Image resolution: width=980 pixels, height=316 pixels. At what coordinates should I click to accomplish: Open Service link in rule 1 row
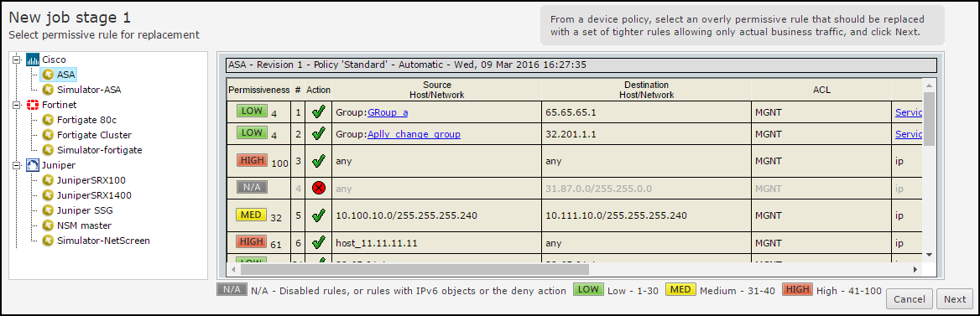click(908, 112)
